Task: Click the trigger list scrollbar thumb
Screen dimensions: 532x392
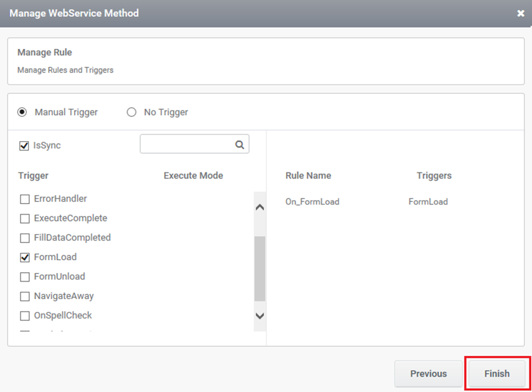Action: [x=260, y=268]
